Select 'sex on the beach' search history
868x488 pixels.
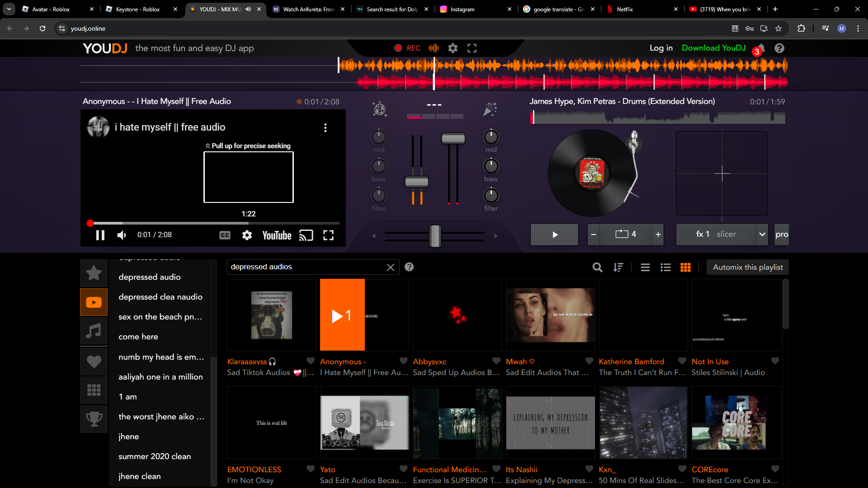[160, 317]
